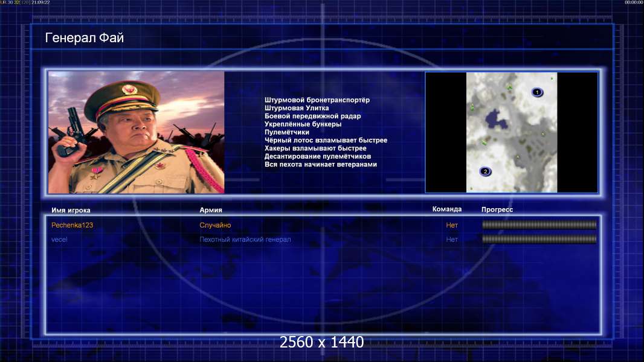Click the General Fai portrait image
The height and width of the screenshot is (362, 644).
click(x=137, y=132)
